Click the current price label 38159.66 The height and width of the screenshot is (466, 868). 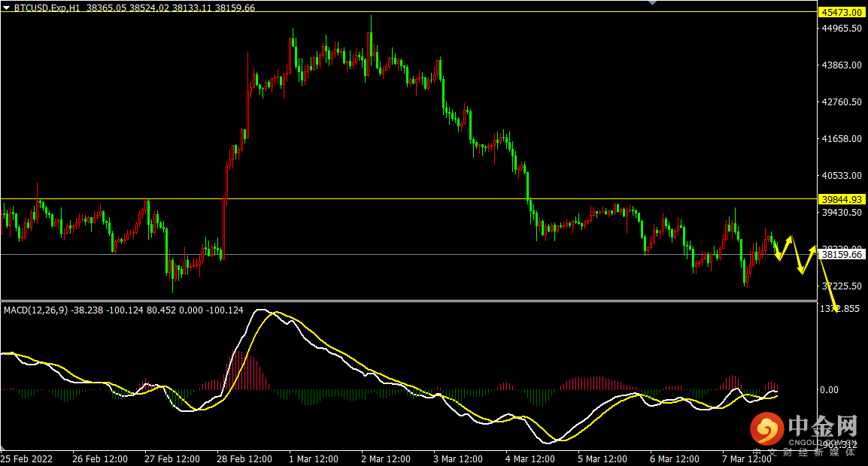click(842, 255)
